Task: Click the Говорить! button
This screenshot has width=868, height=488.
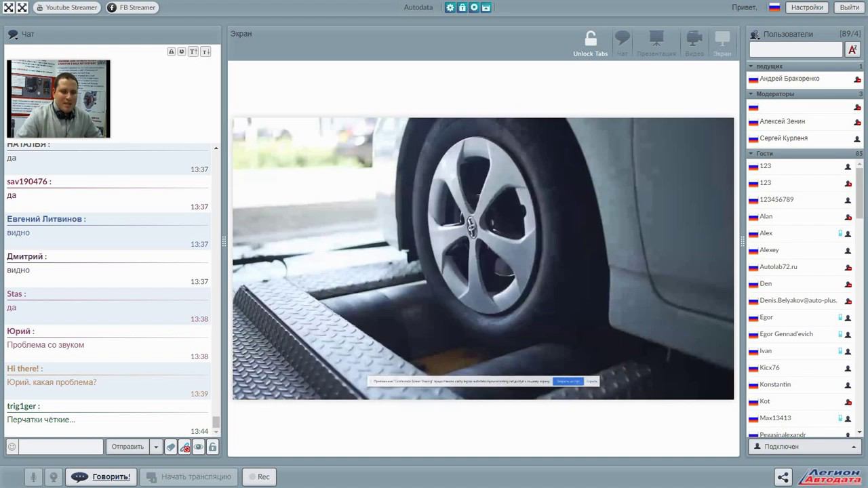Action: pos(101,476)
